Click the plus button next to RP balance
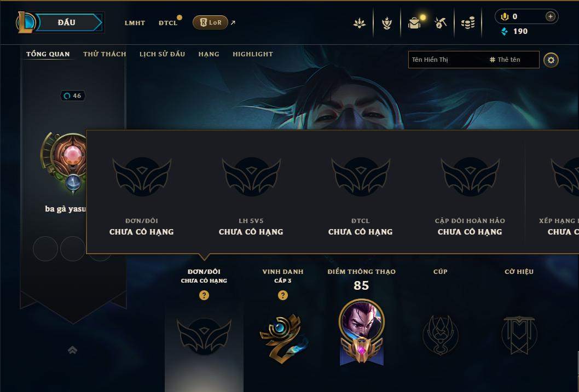The height and width of the screenshot is (392, 579). [550, 16]
